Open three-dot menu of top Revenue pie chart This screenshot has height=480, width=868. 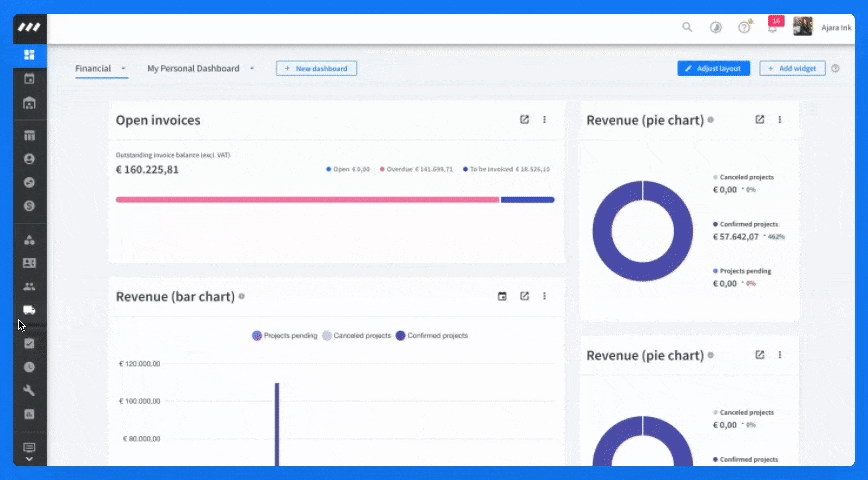tap(780, 120)
